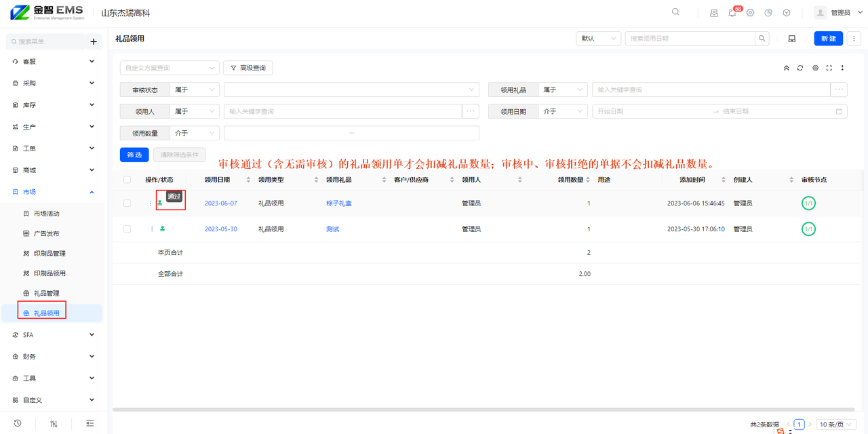Click the 领用礼品 keyword input field
The image size is (868, 434).
[x=711, y=90]
